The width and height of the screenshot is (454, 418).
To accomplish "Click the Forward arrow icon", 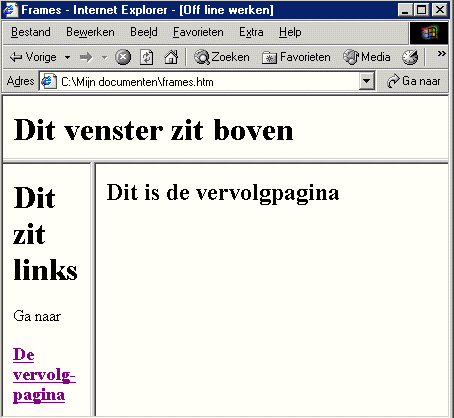I will (86, 57).
